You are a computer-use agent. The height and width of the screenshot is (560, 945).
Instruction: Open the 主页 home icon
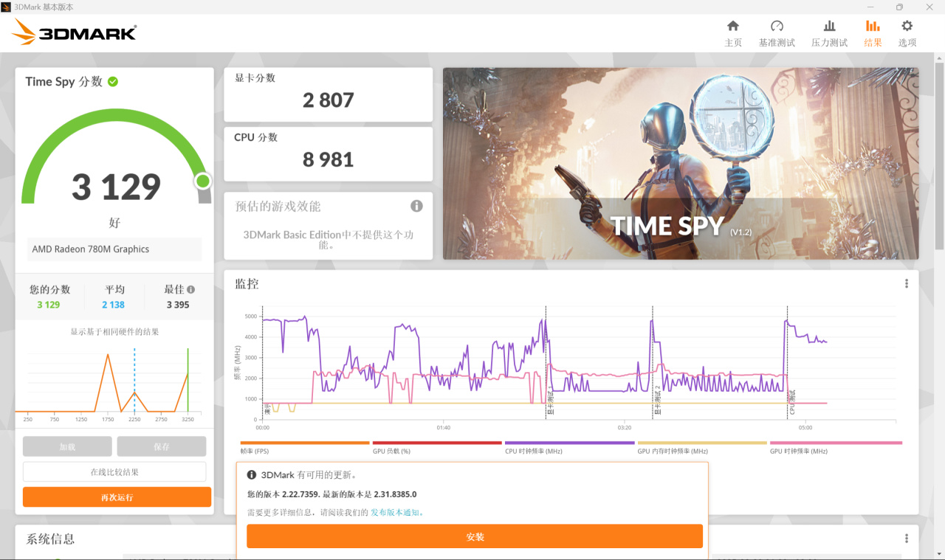733,26
